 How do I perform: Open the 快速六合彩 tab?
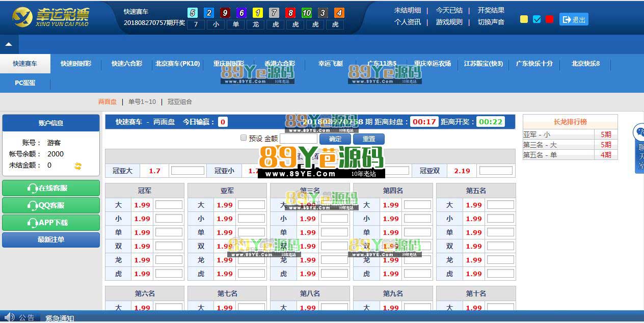click(127, 64)
